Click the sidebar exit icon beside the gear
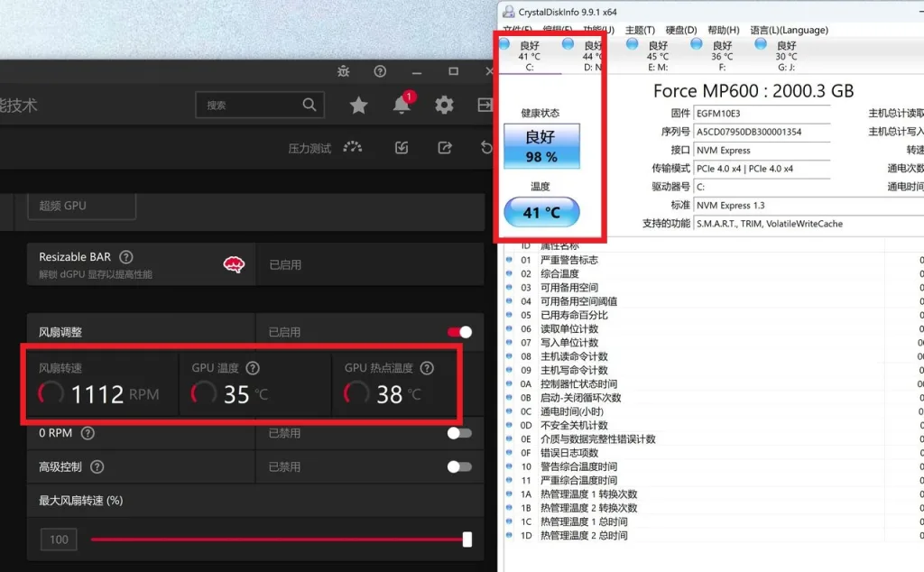Image resolution: width=924 pixels, height=572 pixels. 485,105
